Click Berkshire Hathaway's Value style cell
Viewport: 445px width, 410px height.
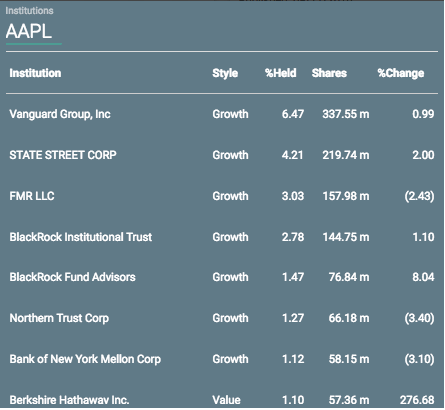click(226, 400)
